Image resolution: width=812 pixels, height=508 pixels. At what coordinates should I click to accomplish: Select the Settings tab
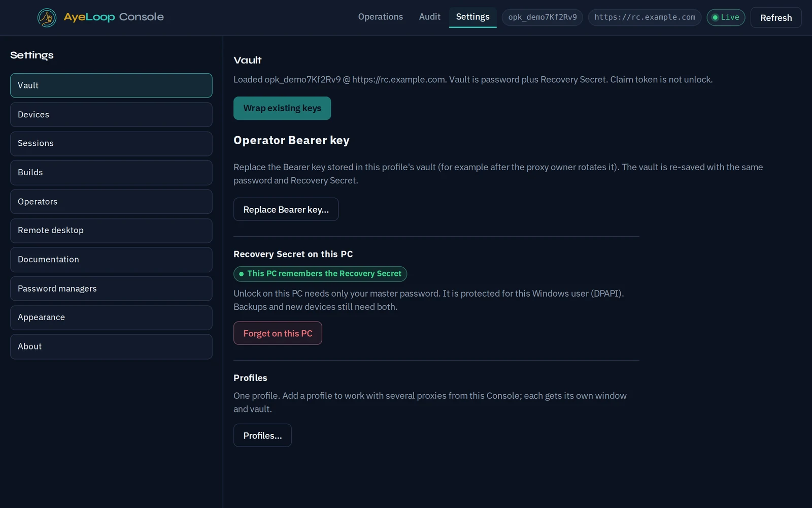coord(472,17)
